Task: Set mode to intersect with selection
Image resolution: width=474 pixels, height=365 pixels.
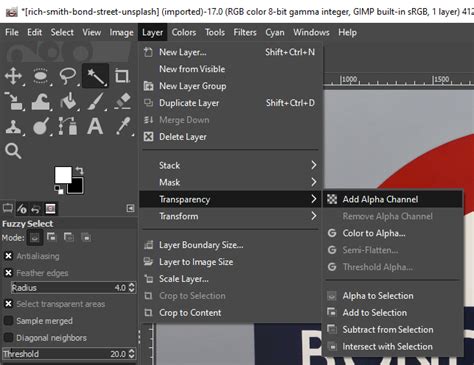Action: [x=86, y=237]
